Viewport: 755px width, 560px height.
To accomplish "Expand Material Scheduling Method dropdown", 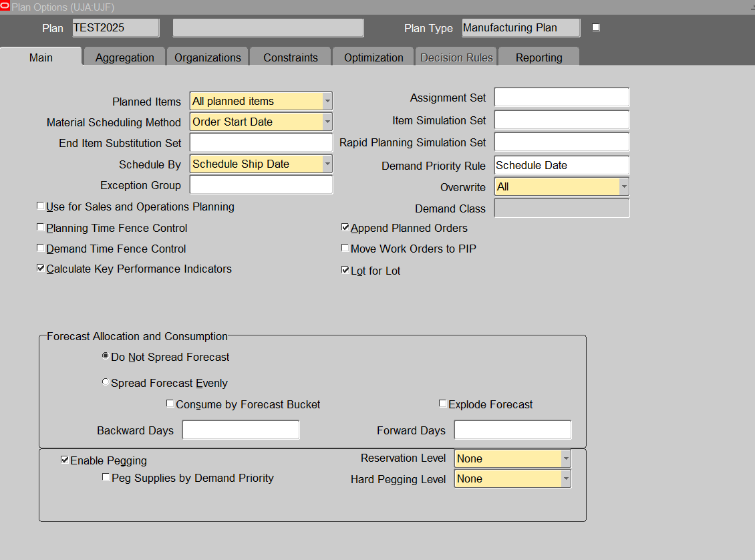I will click(327, 122).
